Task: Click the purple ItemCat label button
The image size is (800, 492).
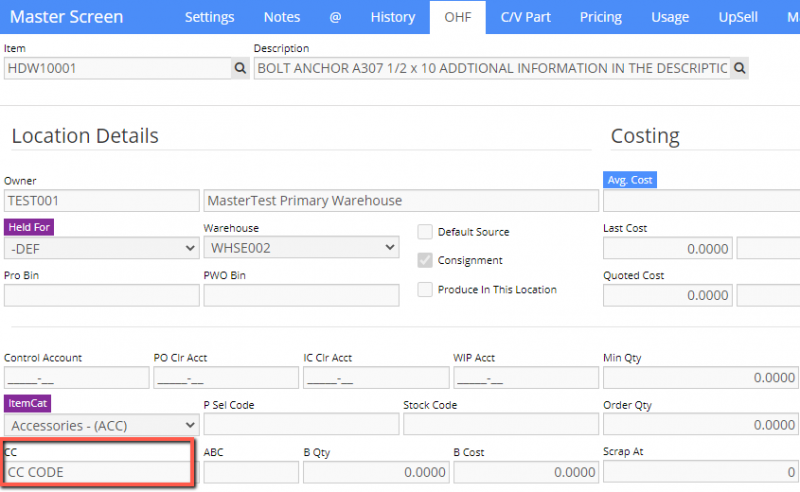Action: click(28, 403)
